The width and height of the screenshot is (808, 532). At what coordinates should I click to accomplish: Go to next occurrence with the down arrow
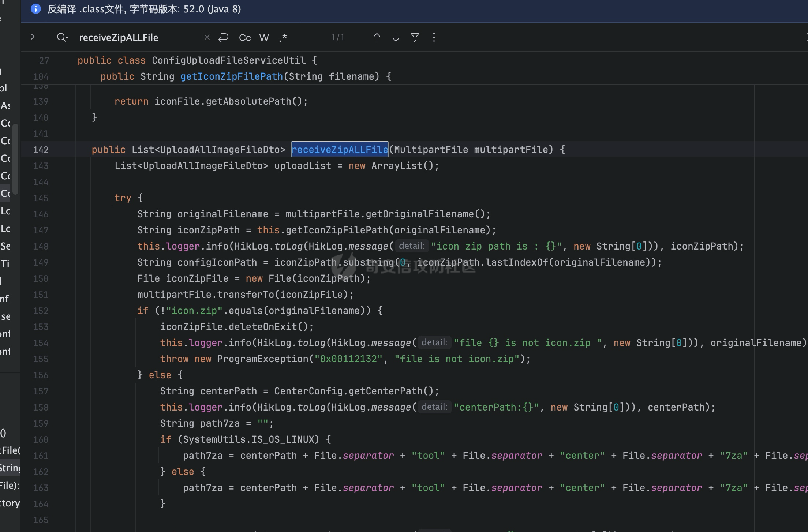pyautogui.click(x=396, y=37)
